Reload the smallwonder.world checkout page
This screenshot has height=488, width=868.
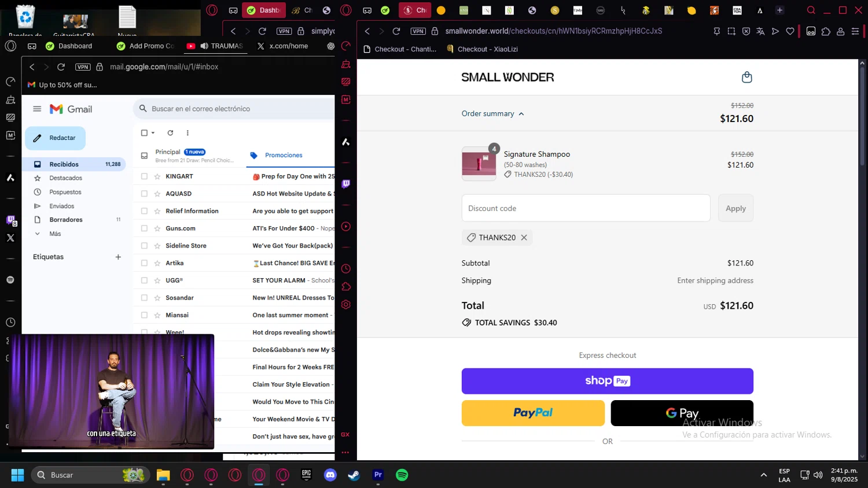pos(396,31)
